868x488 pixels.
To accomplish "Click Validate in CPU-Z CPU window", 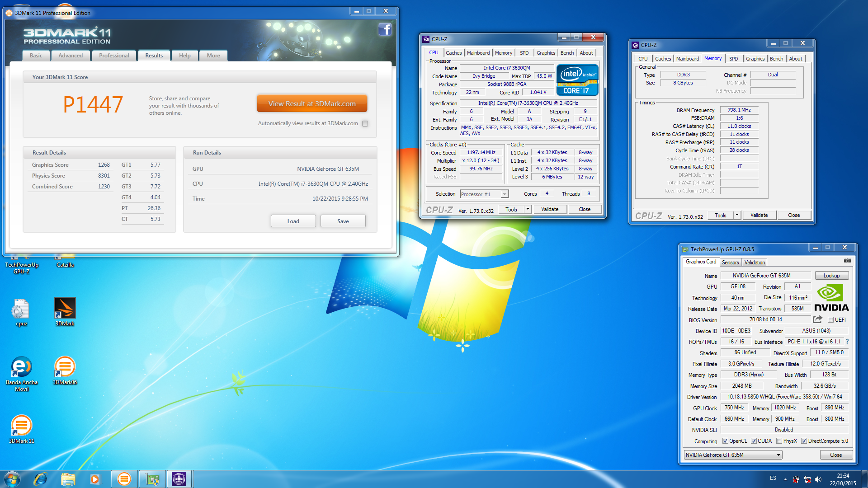I will [550, 209].
